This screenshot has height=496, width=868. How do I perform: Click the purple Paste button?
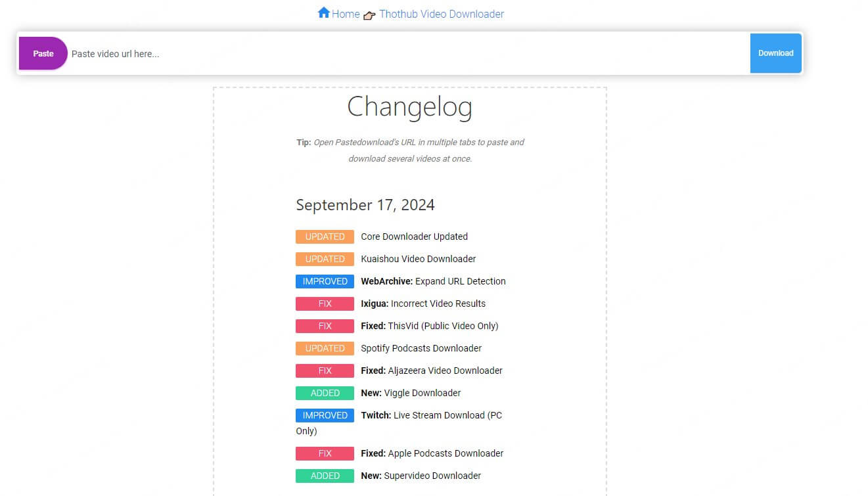pos(43,53)
